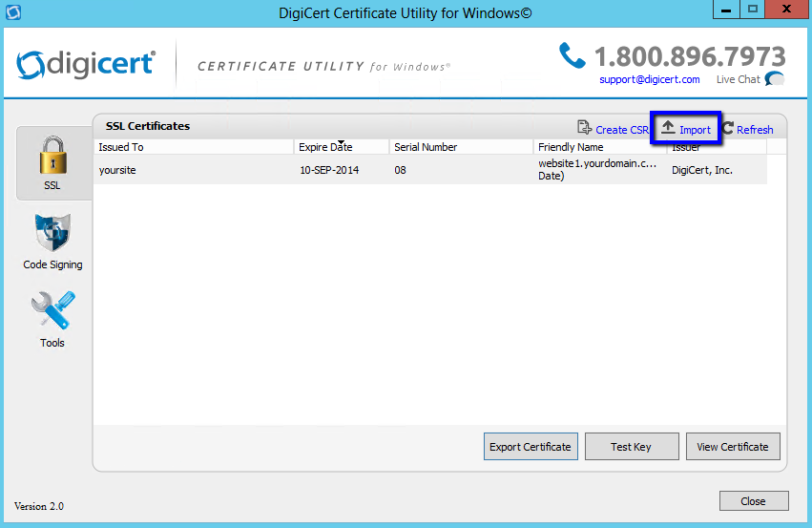Click the DigiCert logo
This screenshot has height=528, width=812.
(88, 64)
